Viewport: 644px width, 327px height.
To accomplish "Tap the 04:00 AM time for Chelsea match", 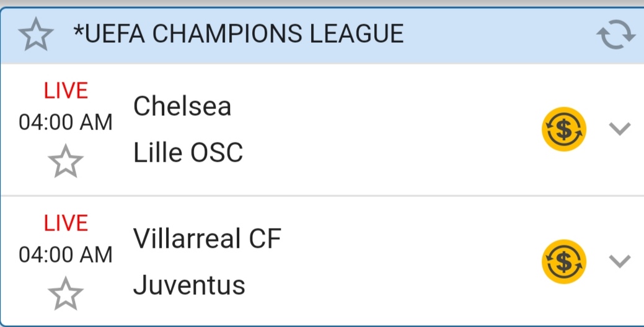I will (x=66, y=123).
